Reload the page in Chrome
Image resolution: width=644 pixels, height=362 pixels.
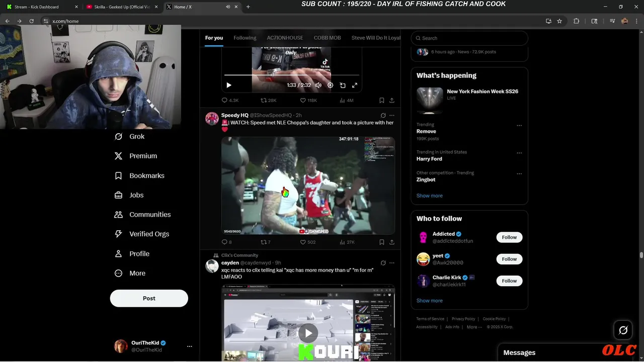(x=31, y=21)
